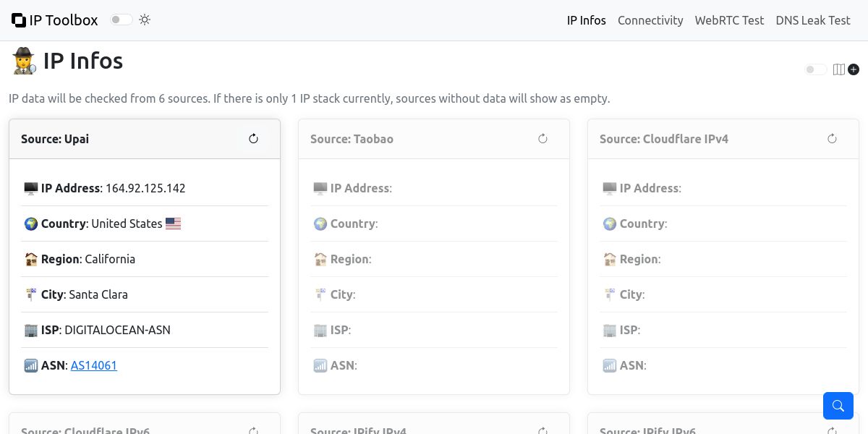Toggle the dark mode switch in header
This screenshot has height=434, width=868.
[121, 20]
